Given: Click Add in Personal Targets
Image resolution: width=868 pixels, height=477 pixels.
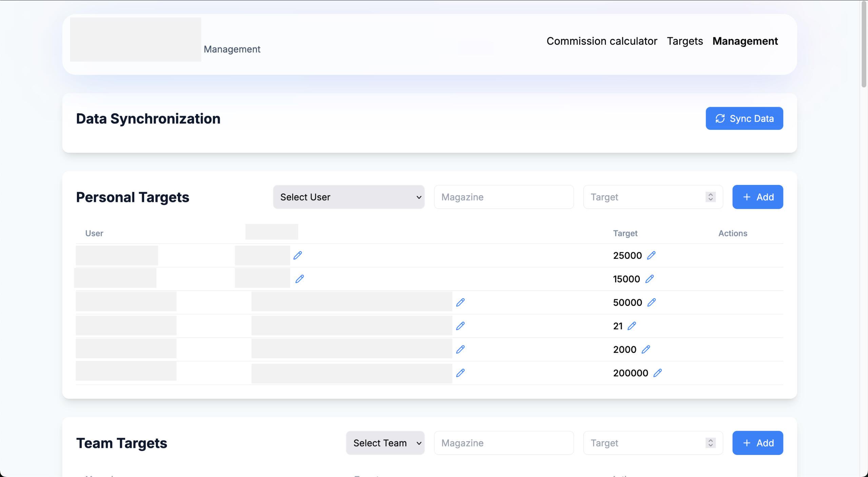Looking at the screenshot, I should click(757, 197).
